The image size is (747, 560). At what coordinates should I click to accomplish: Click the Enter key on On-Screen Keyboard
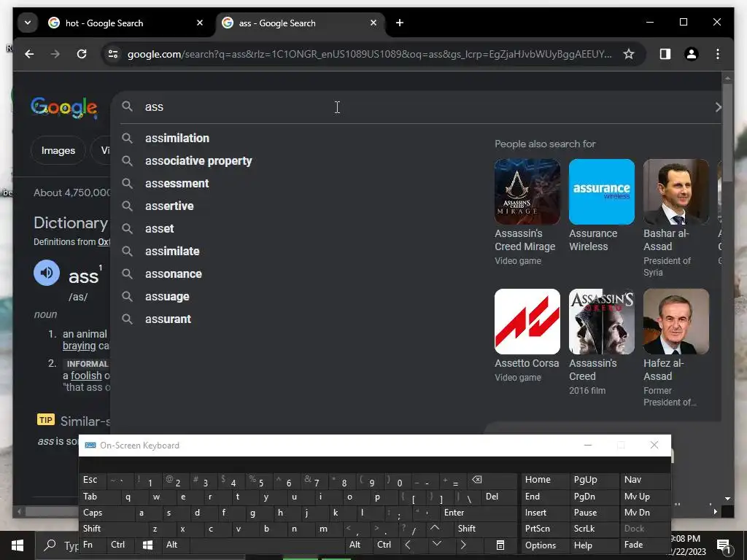(x=478, y=513)
